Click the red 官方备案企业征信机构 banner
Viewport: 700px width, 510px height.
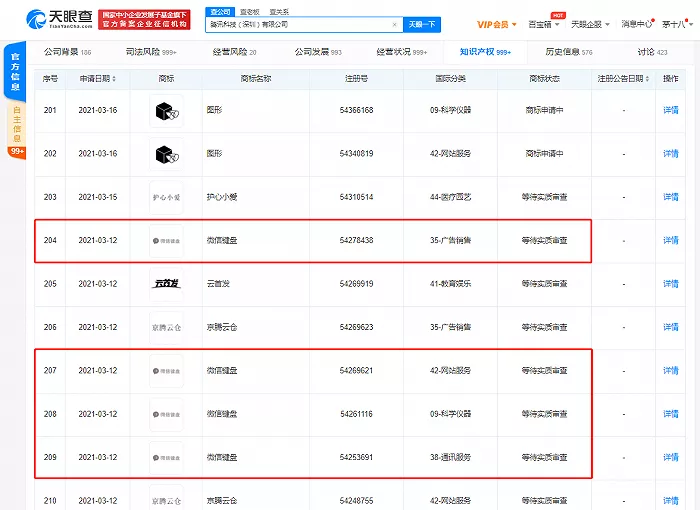pos(144,20)
